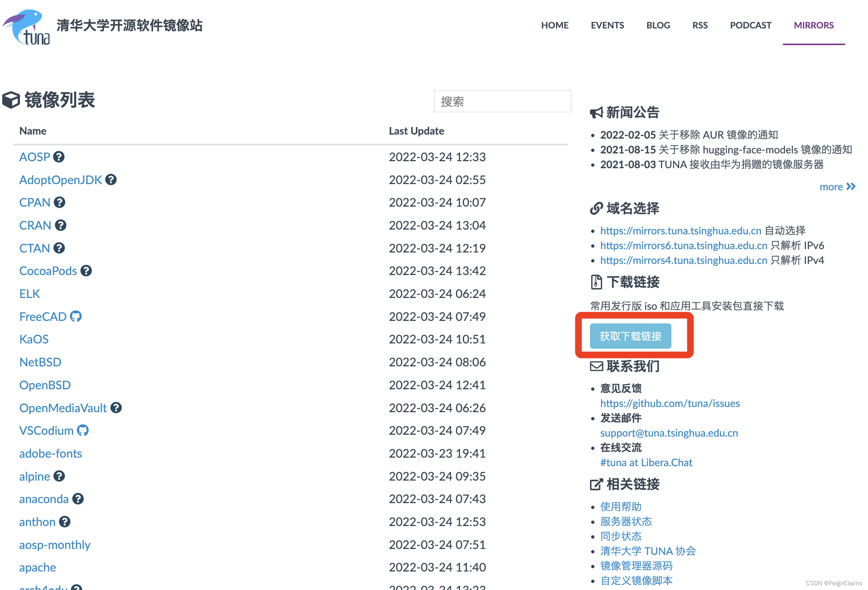Open the AdoptOpenJDK mirror link

61,180
